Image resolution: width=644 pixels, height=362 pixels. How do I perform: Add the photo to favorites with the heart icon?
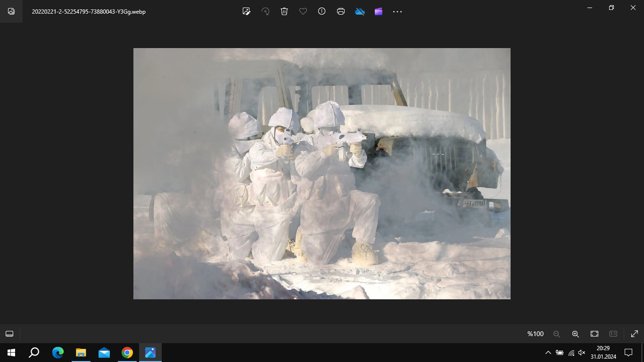coord(303,11)
